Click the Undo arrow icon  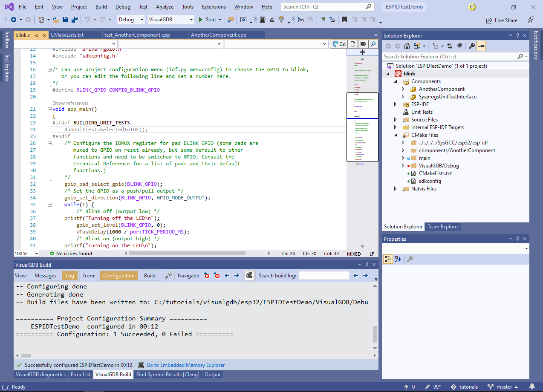[87, 20]
